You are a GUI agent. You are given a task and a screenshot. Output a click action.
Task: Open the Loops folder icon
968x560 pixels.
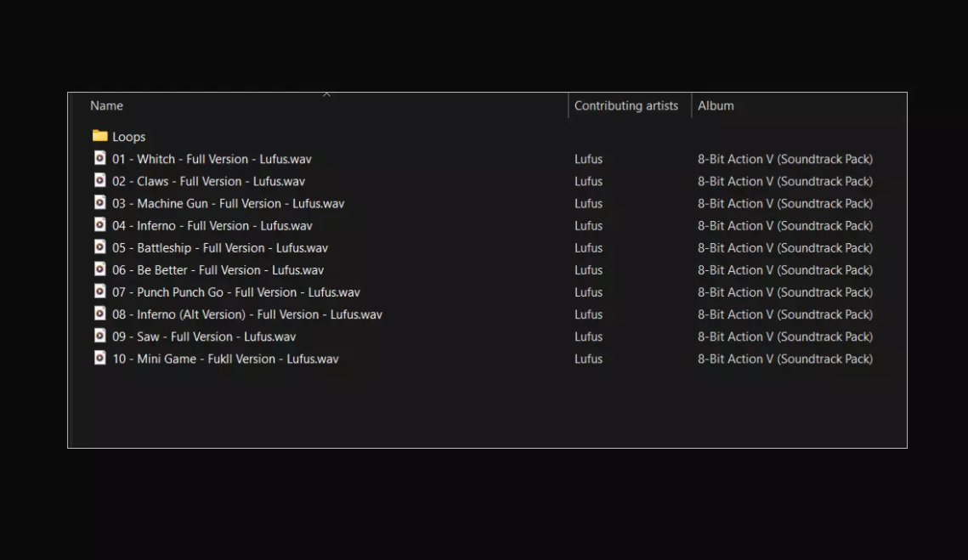coord(100,136)
